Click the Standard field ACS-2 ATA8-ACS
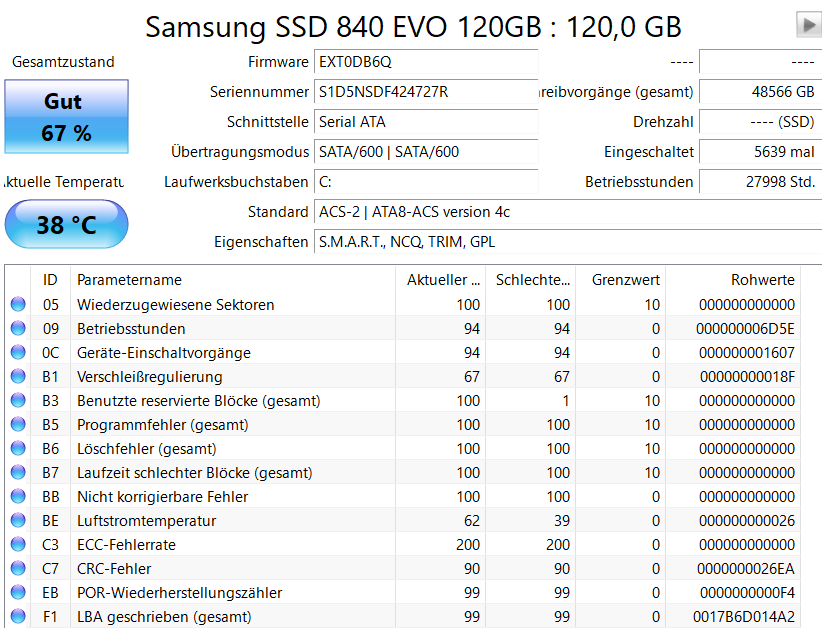Image resolution: width=822 pixels, height=628 pixels. pyautogui.click(x=568, y=212)
